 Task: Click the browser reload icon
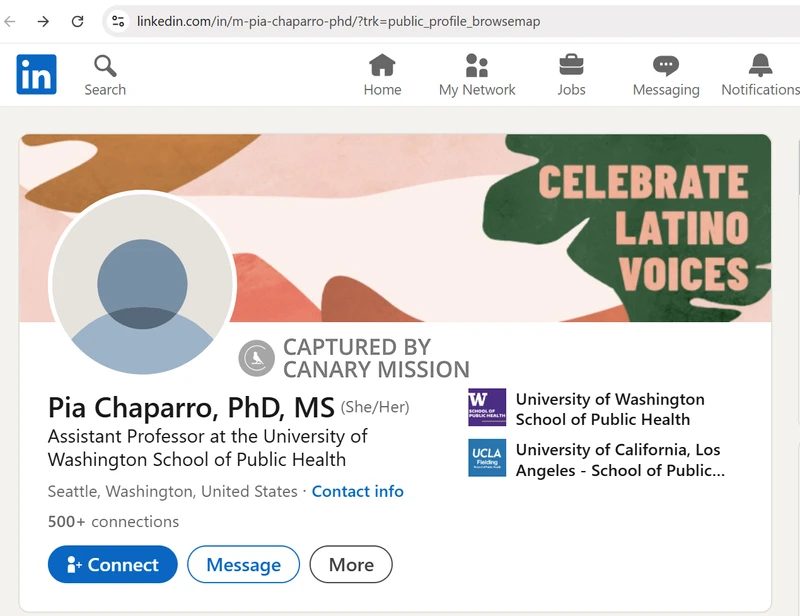pos(77,21)
